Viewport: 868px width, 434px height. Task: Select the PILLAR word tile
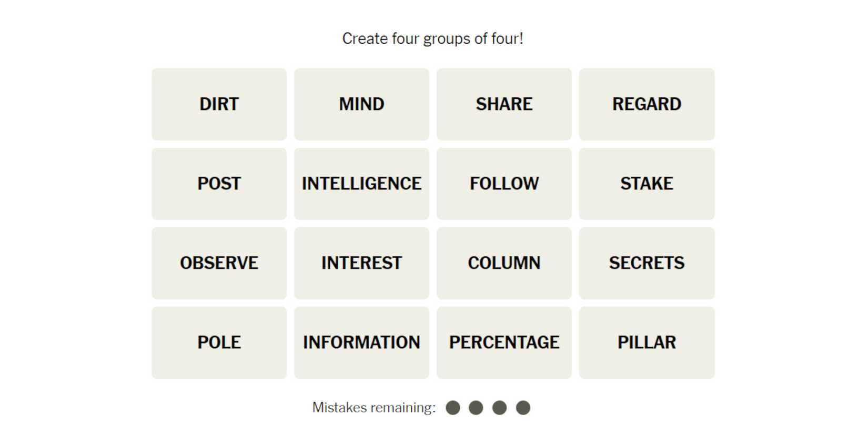pyautogui.click(x=647, y=342)
